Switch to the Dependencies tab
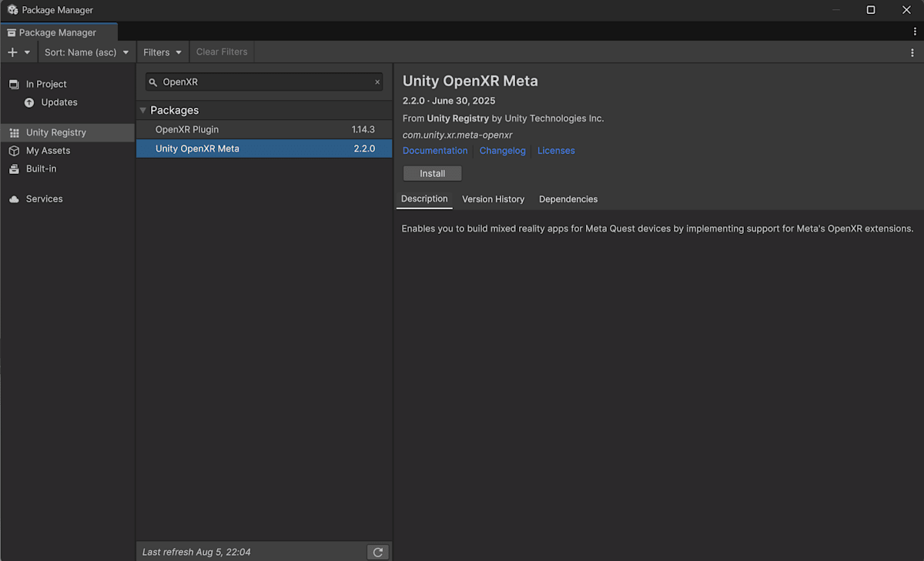This screenshot has width=924, height=561. point(568,199)
